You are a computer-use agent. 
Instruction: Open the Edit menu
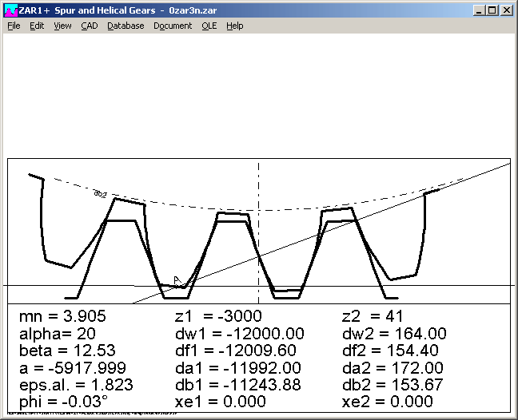pos(37,26)
